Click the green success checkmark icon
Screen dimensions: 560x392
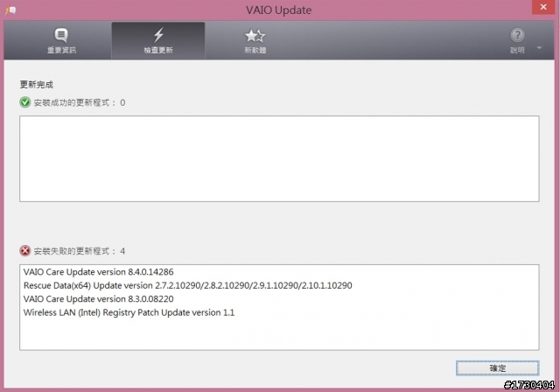25,102
